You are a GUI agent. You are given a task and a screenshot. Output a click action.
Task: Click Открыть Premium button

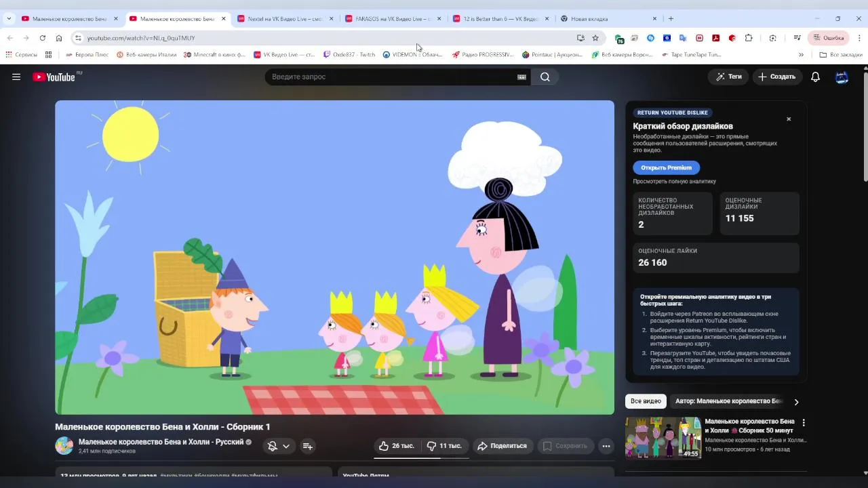click(x=666, y=167)
